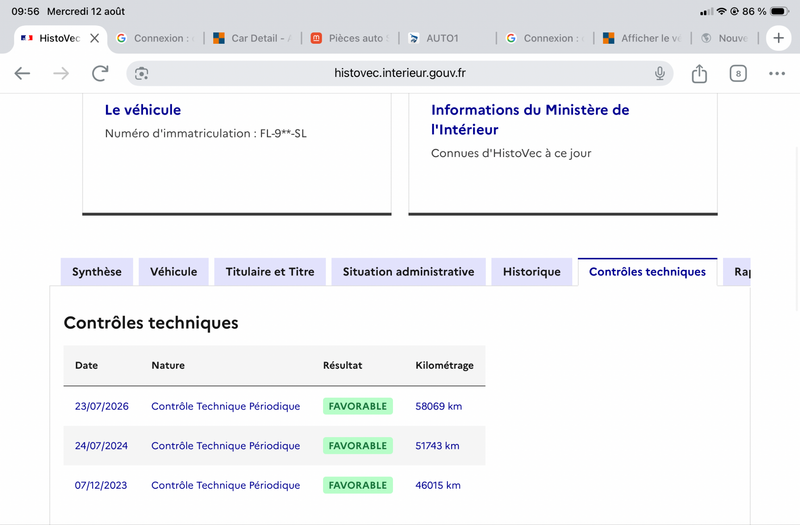
Task: Switch to the Pièces auto tab
Action: (350, 38)
